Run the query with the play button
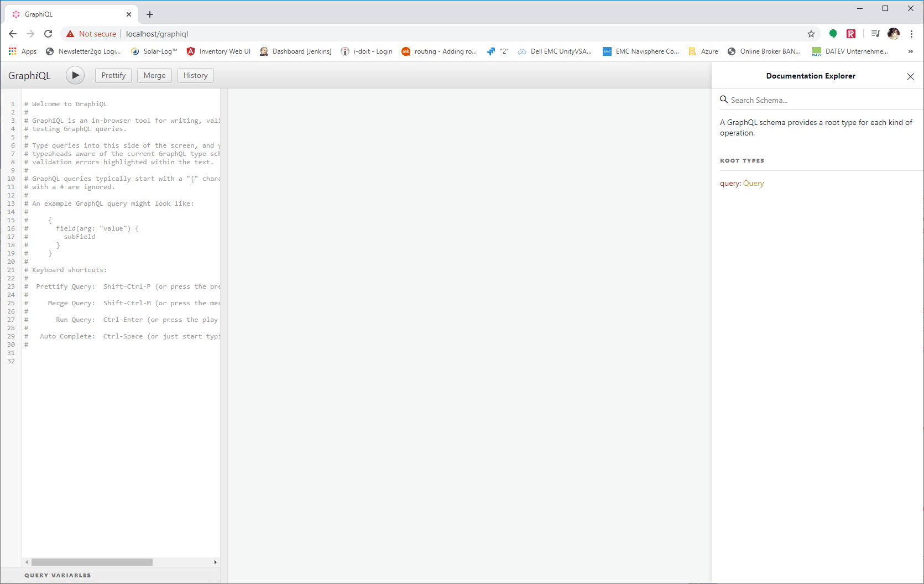Image resolution: width=924 pixels, height=584 pixels. click(75, 75)
